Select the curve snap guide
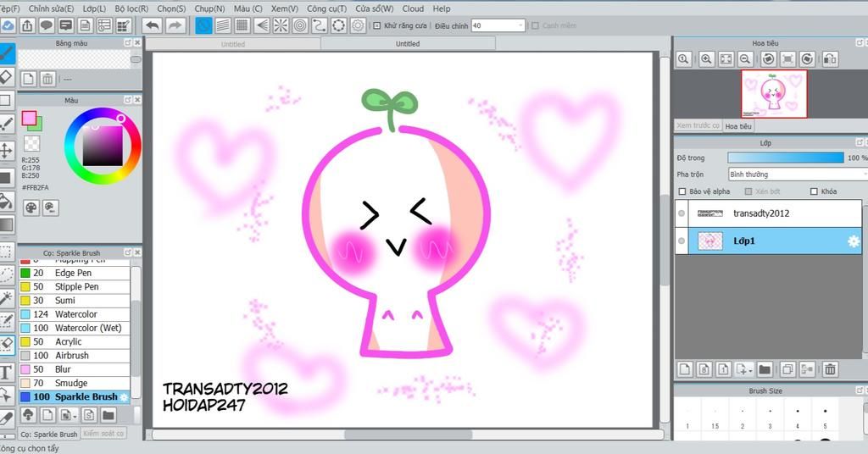The height and width of the screenshot is (454, 868). coord(320,25)
